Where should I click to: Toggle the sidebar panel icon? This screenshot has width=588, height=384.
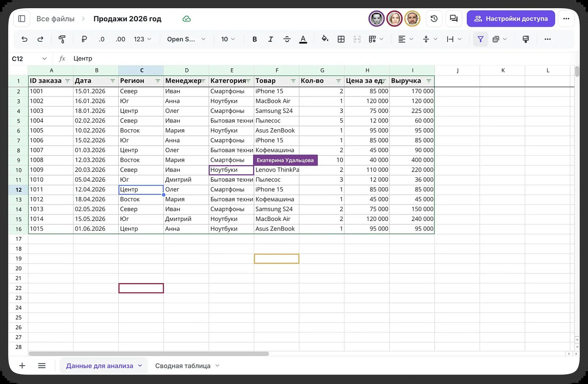coord(22,19)
